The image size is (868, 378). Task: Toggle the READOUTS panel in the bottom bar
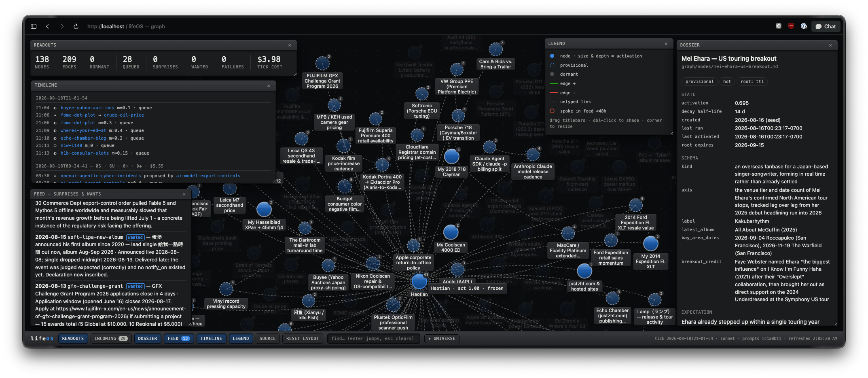73,338
